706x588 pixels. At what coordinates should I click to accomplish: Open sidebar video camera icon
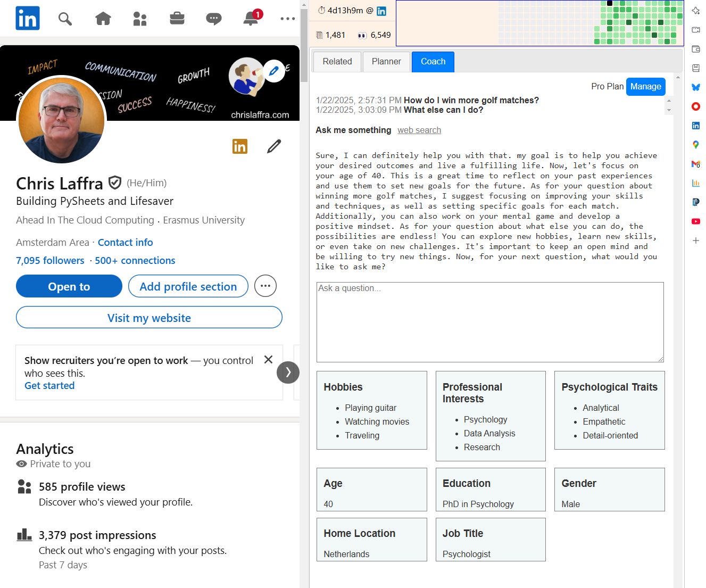point(696,30)
